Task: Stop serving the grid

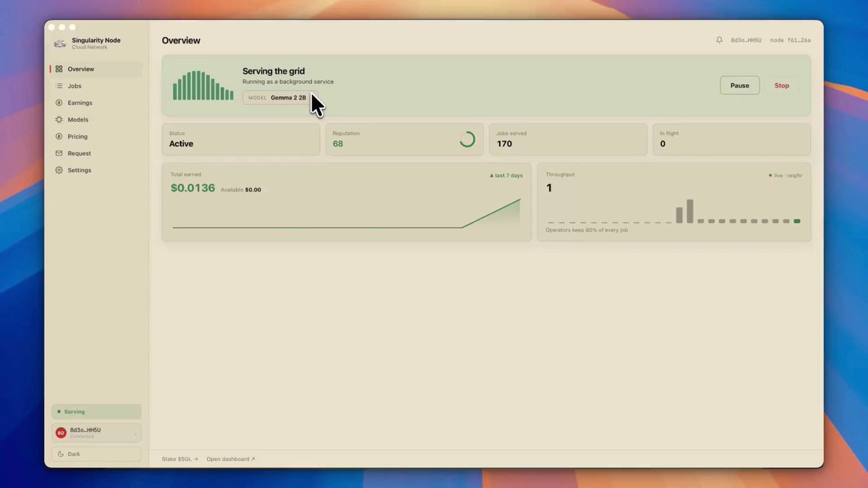Action: [x=782, y=85]
